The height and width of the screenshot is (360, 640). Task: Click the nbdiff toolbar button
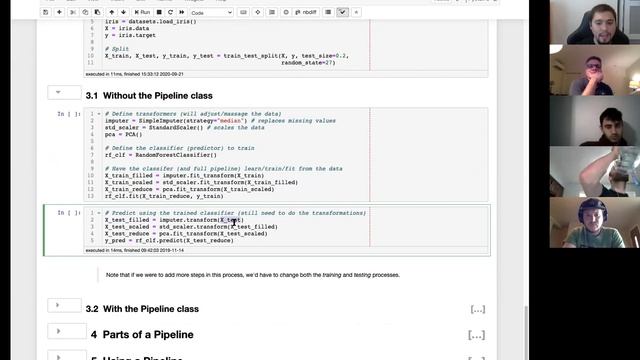pos(306,12)
